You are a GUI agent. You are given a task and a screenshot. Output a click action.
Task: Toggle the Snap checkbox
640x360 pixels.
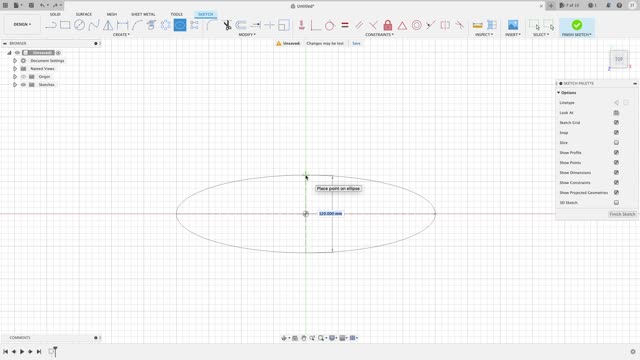pyautogui.click(x=616, y=133)
